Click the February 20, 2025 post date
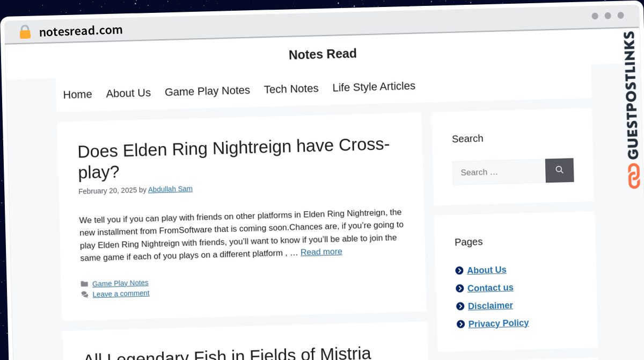Image resolution: width=644 pixels, height=360 pixels. tap(107, 191)
